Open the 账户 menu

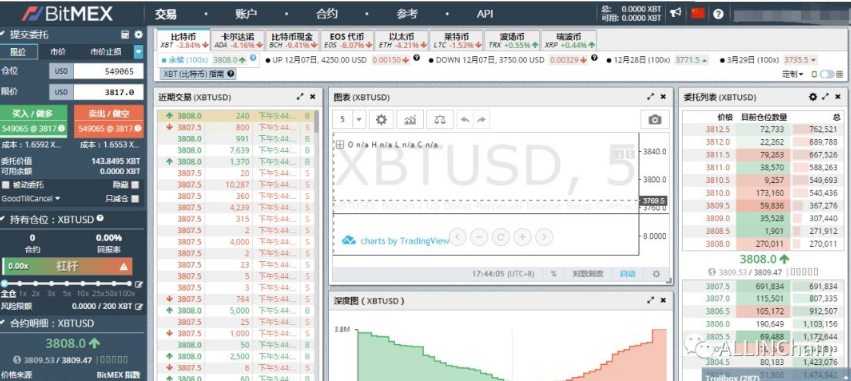pos(246,14)
